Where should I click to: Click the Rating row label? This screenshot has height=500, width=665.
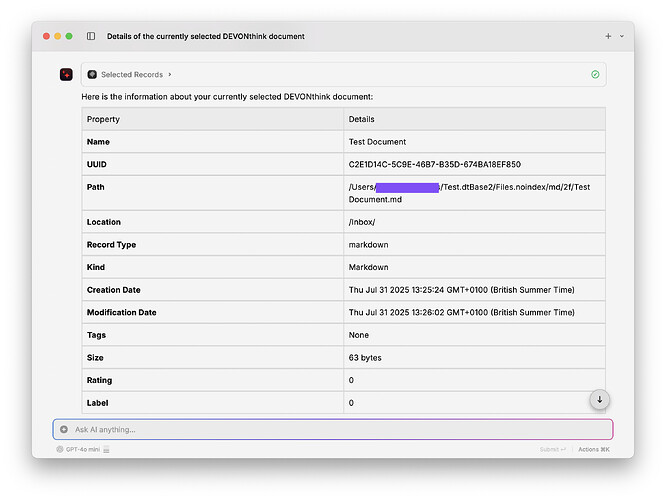click(99, 380)
